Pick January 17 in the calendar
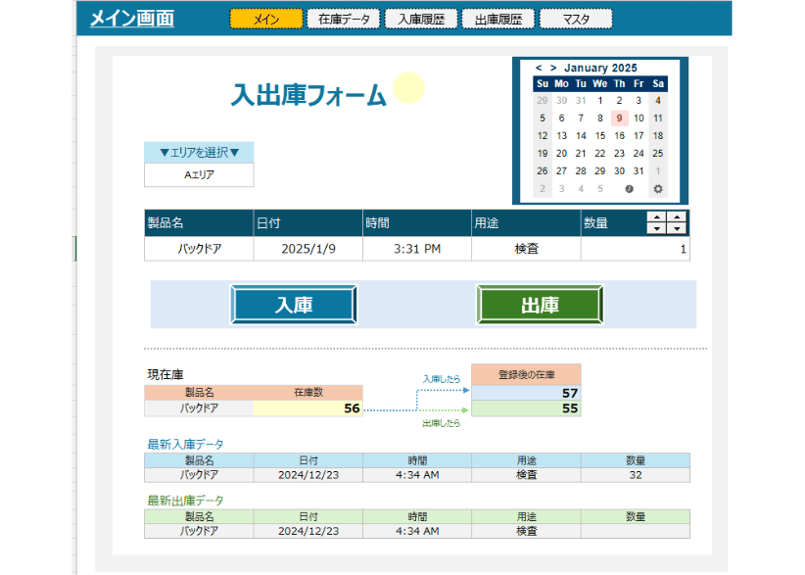Viewport: 805px width, 575px height. coord(639,136)
